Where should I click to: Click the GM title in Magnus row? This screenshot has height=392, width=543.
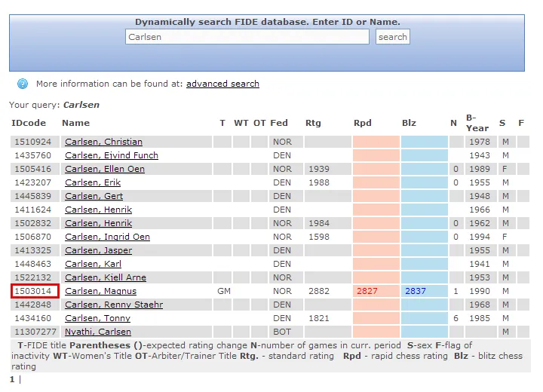tap(224, 291)
